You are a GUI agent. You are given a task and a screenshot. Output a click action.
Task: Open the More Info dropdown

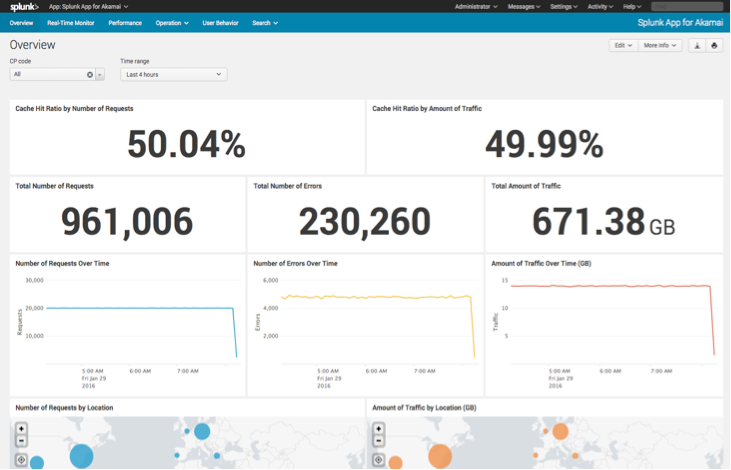[660, 46]
